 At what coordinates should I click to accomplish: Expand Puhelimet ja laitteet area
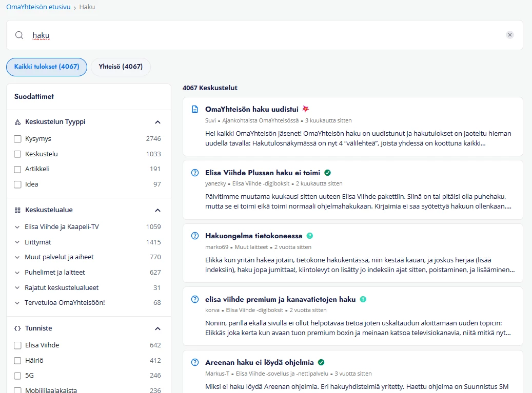[17, 273]
